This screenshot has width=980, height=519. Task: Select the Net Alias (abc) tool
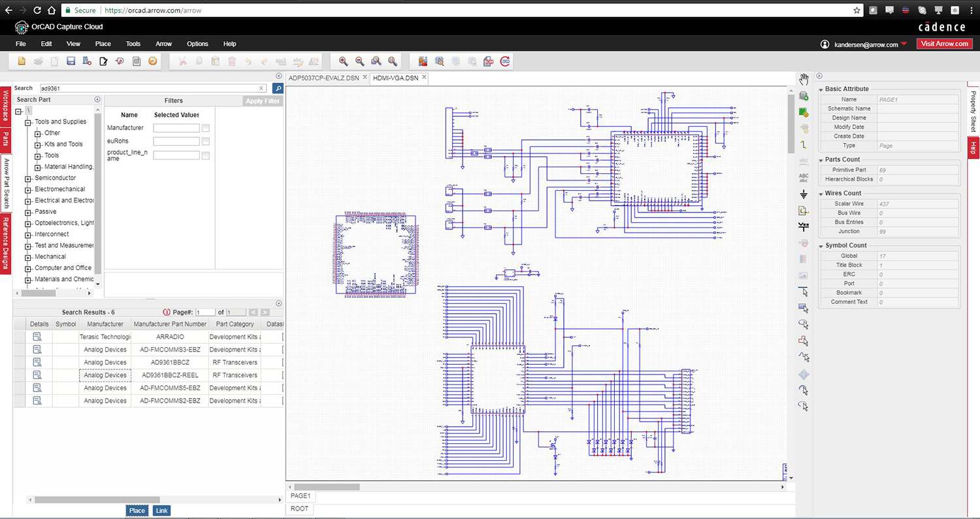pos(804,160)
